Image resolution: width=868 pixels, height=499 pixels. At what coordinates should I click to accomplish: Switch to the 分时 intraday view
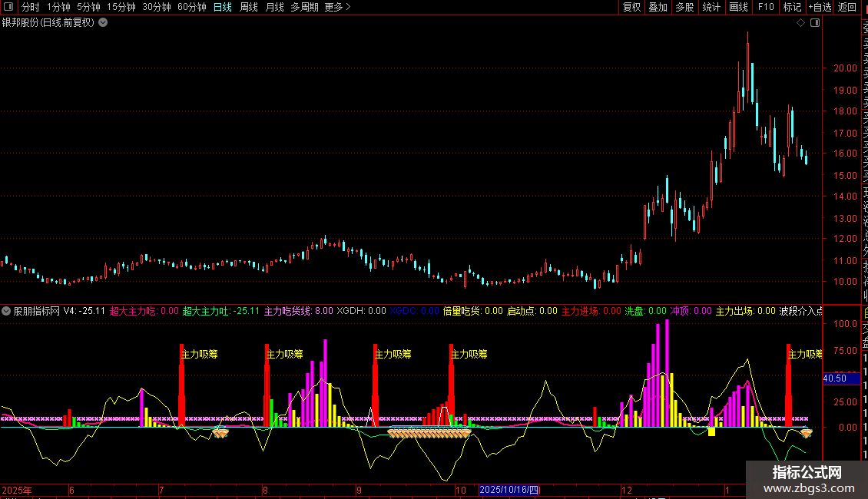(x=31, y=7)
